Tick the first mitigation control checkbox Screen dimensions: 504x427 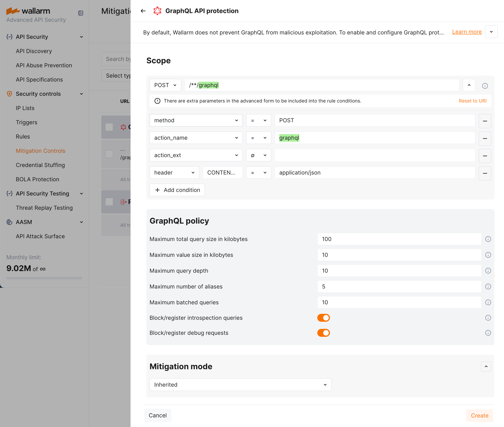(x=109, y=127)
